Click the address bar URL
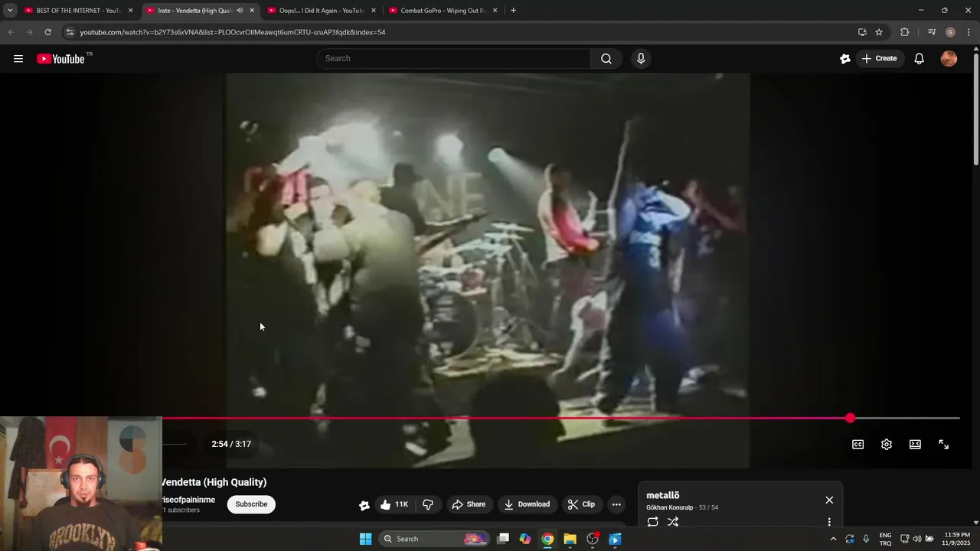Viewport: 980px width, 551px height. pyautogui.click(x=233, y=32)
